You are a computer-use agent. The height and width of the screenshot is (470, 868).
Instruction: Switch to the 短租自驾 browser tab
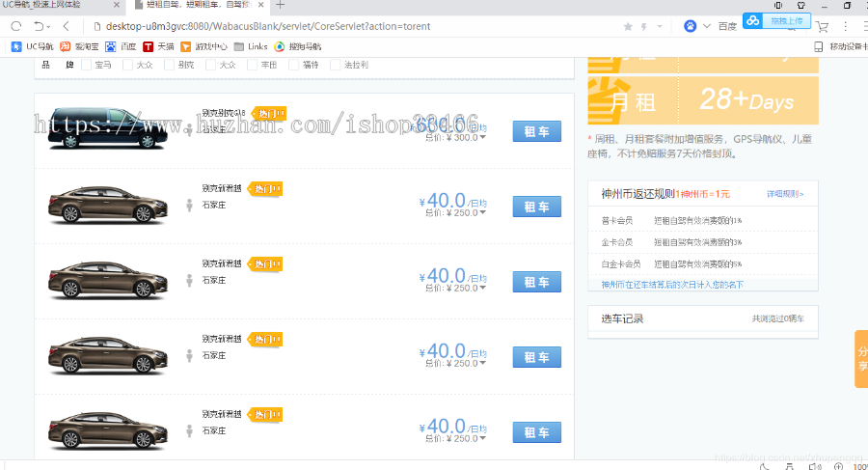200,5
